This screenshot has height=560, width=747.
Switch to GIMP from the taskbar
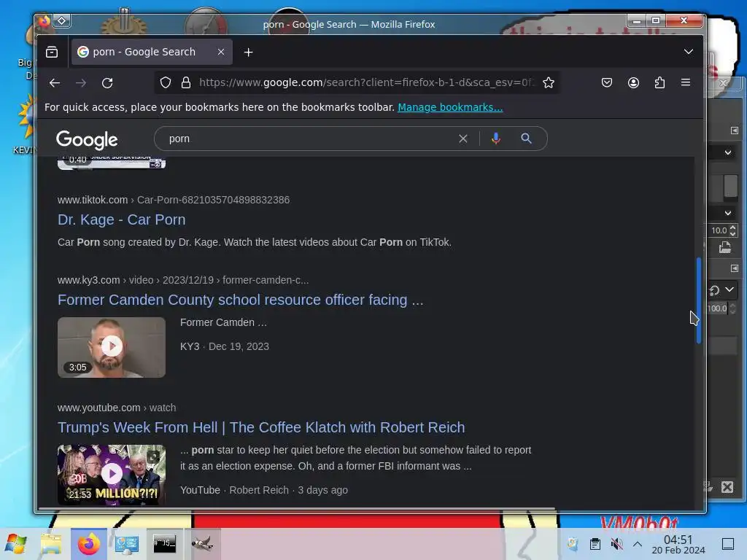202,544
